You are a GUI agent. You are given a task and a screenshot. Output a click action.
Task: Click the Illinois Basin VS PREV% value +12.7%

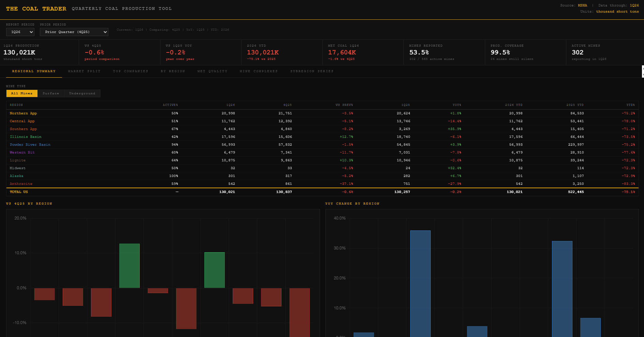pos(347,137)
